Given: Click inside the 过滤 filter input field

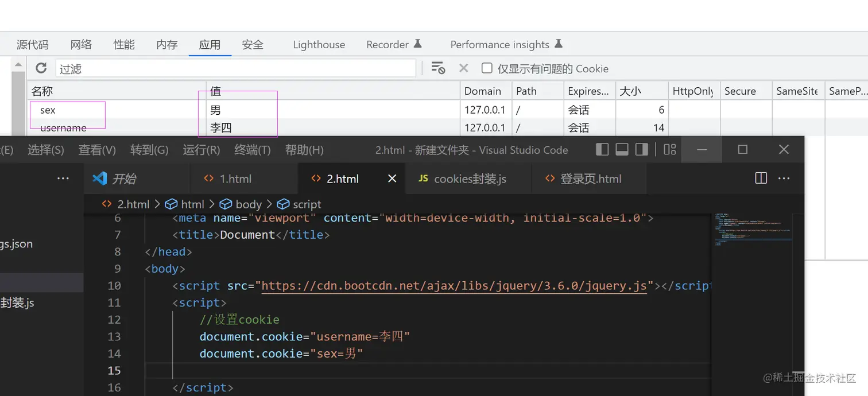Looking at the screenshot, I should coord(230,68).
